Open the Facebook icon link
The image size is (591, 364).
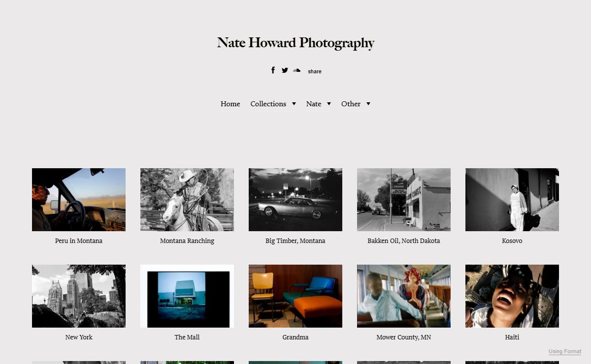pyautogui.click(x=273, y=70)
